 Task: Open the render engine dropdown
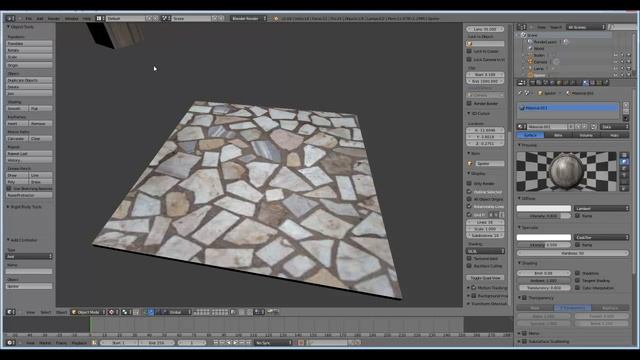(x=248, y=18)
